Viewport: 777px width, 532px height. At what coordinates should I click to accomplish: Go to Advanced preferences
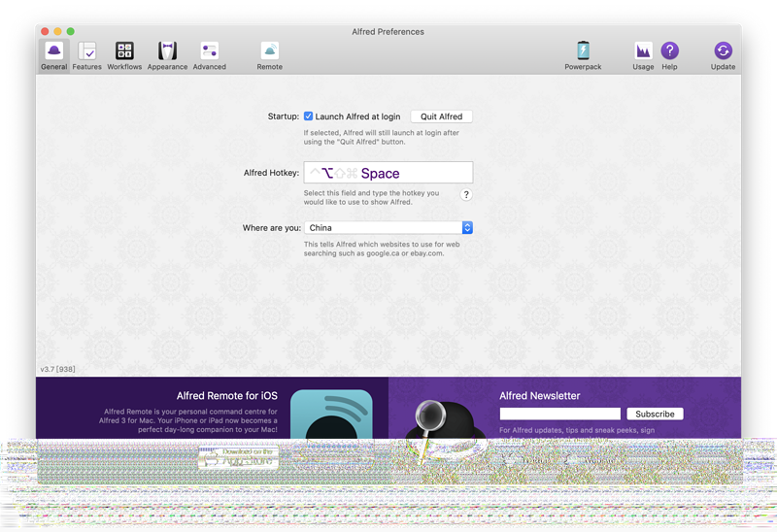pyautogui.click(x=209, y=56)
